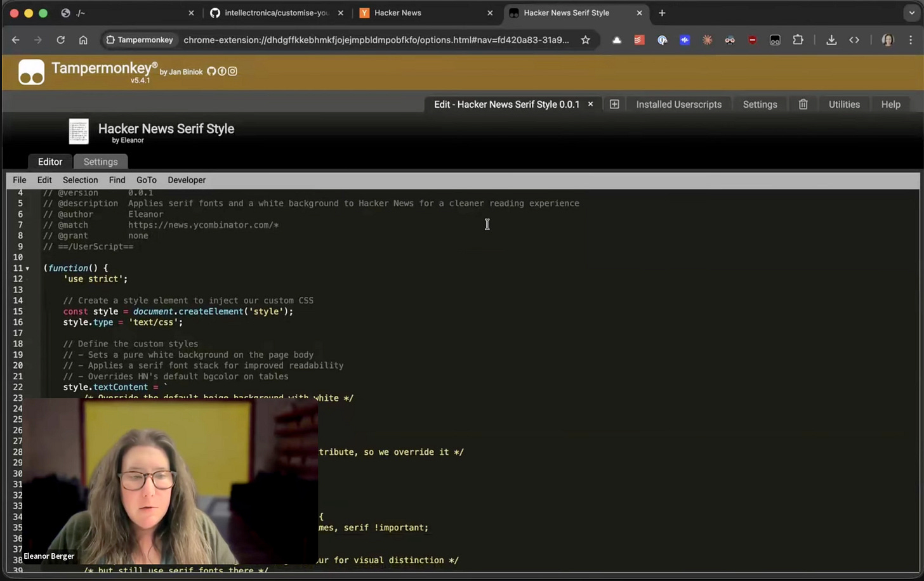924x581 pixels.
Task: Click line number 15 in the gutter
Action: tap(18, 311)
